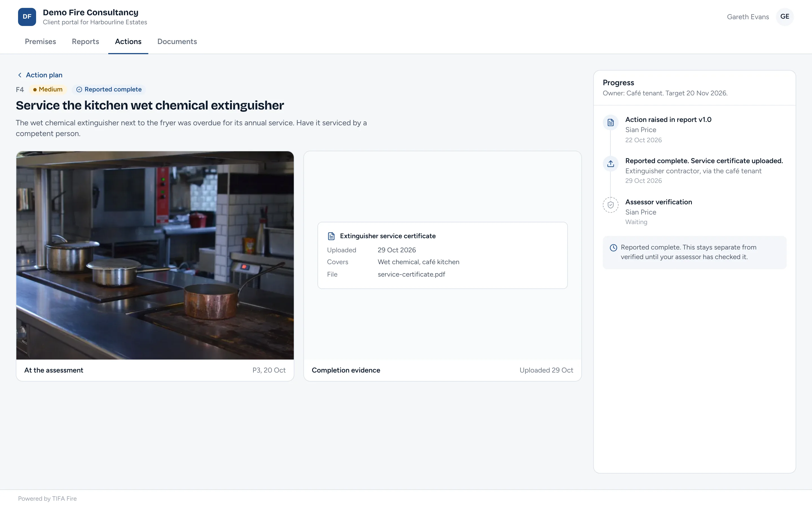
Task: Click the 'P3, 20 Oct' photo label
Action: tap(269, 370)
